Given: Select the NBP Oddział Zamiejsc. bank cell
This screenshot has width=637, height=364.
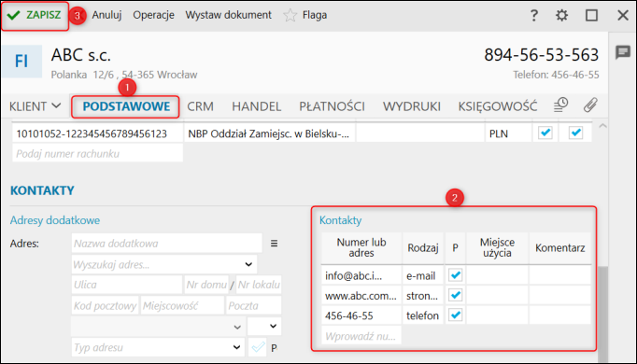Looking at the screenshot, I should 270,133.
